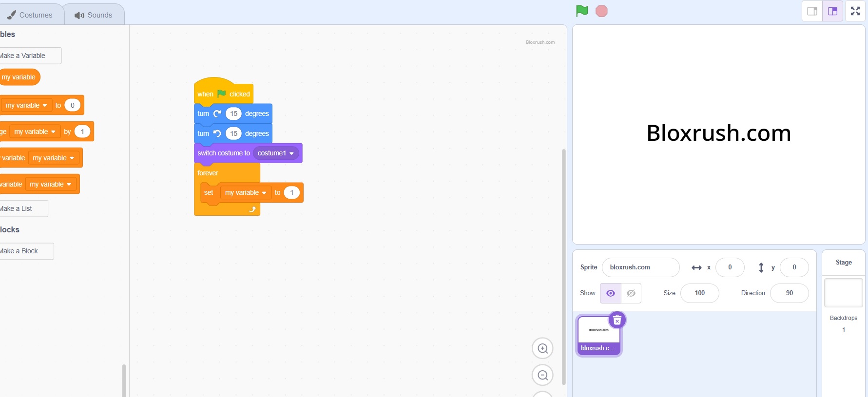Zoom out the code workspace
The image size is (868, 397).
tap(542, 375)
